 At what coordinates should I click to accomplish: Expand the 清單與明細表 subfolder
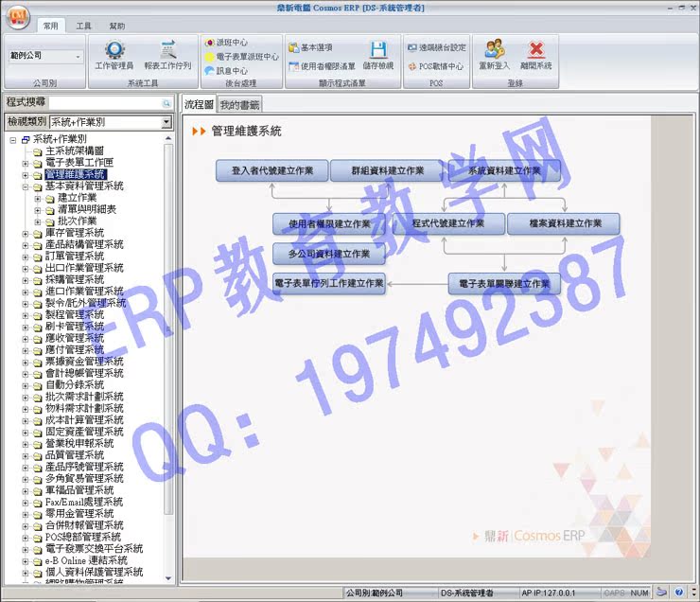[38, 210]
